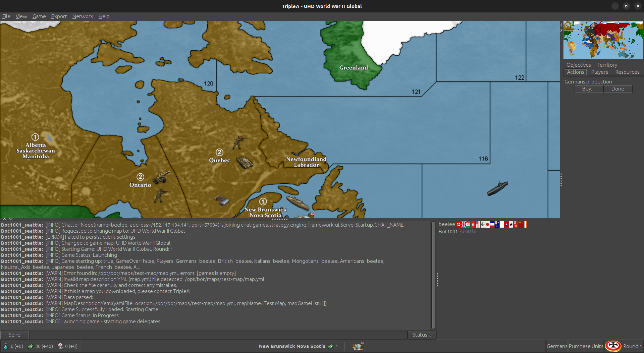Click the black star flag next to beelee
The width and height of the screenshot is (644, 353).
pyautogui.click(x=511, y=224)
